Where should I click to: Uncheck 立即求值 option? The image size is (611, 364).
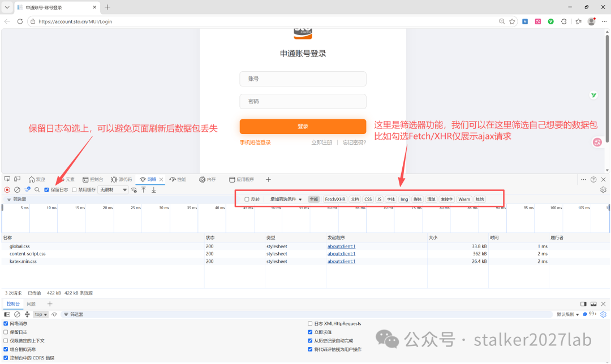[310, 332]
